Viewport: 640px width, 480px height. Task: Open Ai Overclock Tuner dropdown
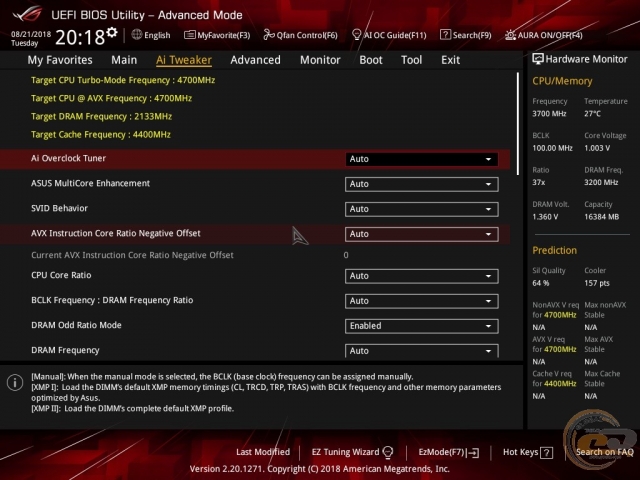(x=421, y=159)
